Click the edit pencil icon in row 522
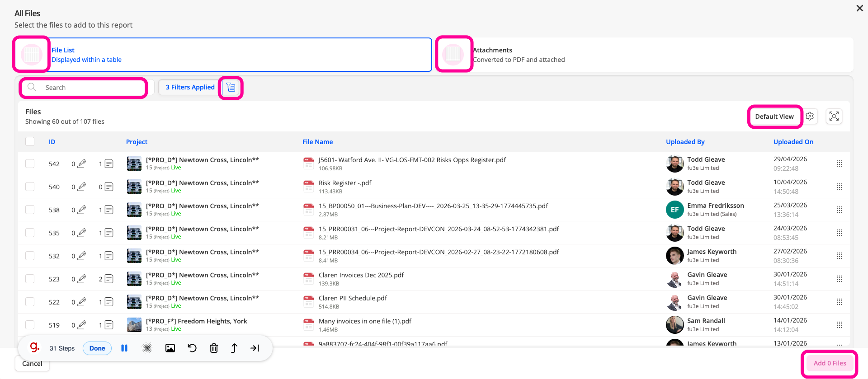Screen dimensions: 868x379 click(x=81, y=302)
